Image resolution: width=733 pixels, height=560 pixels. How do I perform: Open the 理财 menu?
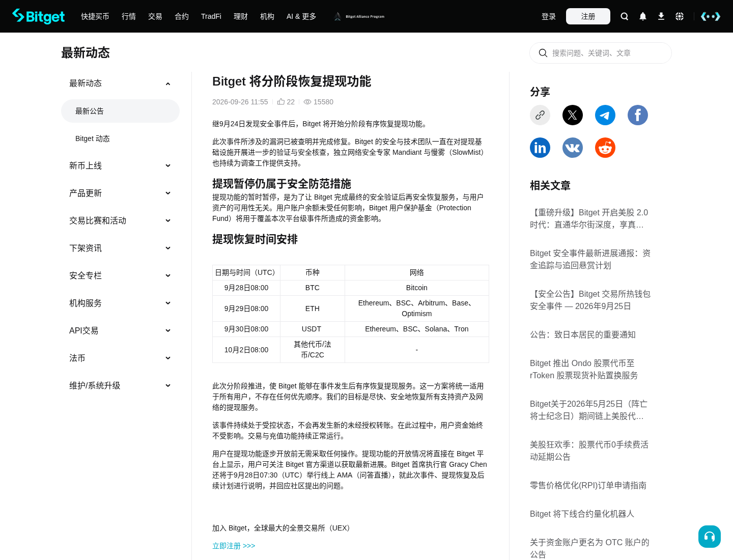[x=241, y=16]
